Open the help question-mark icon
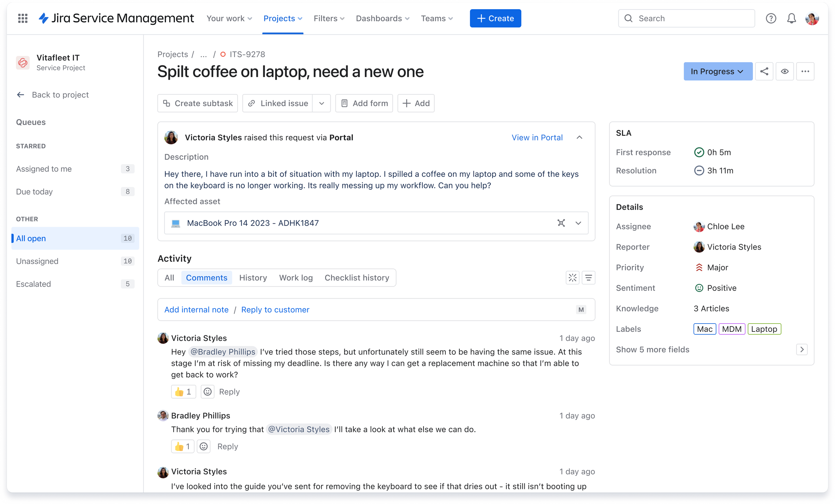835x504 pixels. pos(771,18)
